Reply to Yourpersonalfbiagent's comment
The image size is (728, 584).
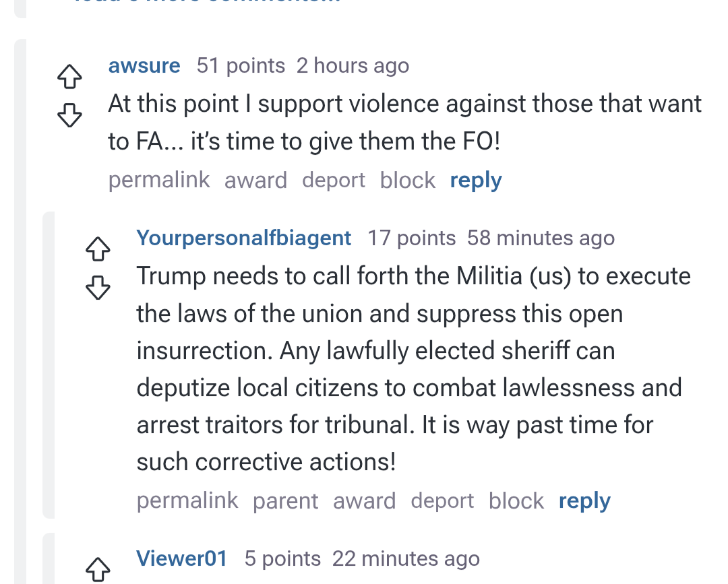coord(584,501)
